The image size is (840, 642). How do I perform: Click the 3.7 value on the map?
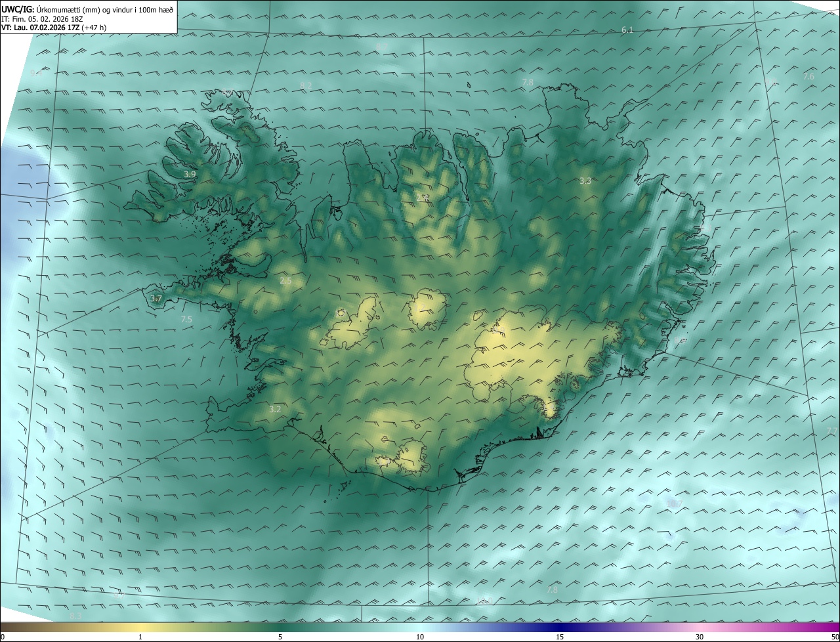click(x=156, y=299)
